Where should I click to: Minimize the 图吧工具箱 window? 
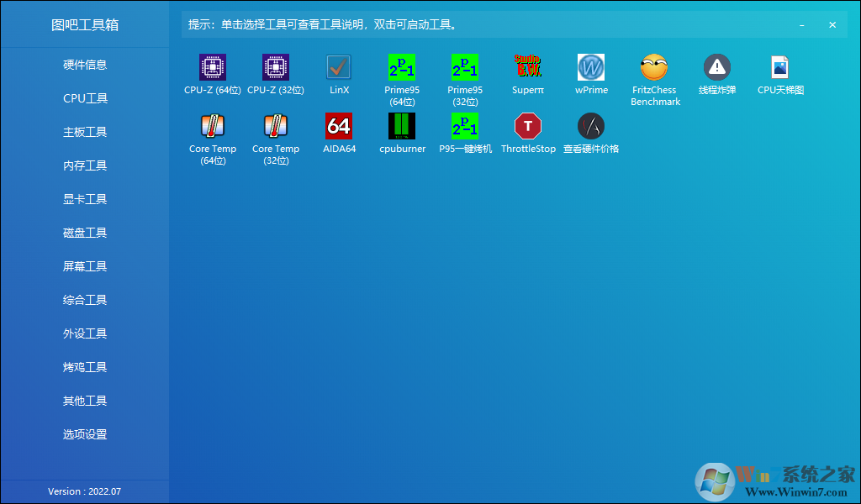click(803, 25)
